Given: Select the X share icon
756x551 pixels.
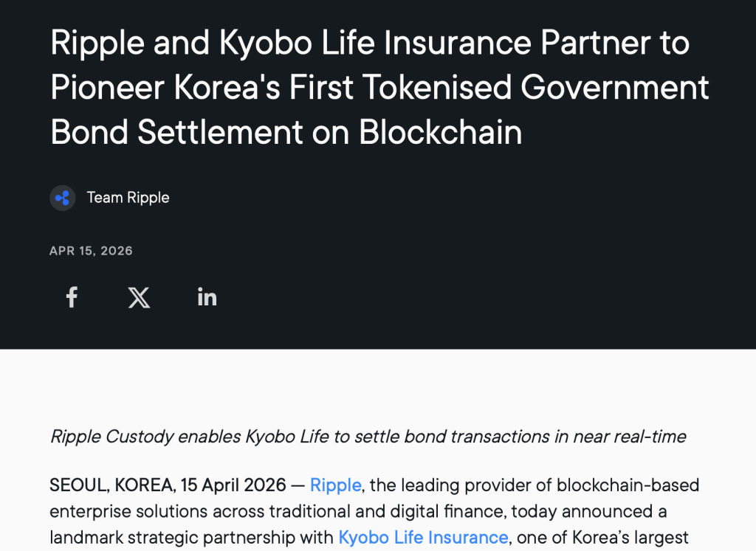Looking at the screenshot, I should tap(139, 297).
